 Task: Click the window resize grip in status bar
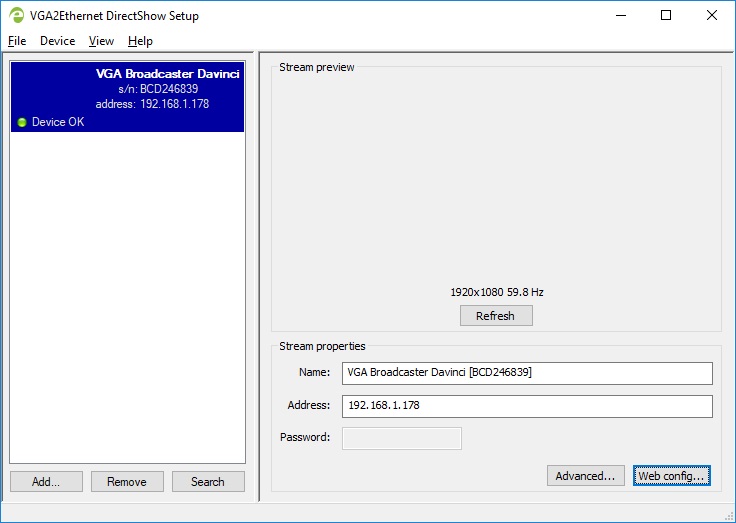point(729,516)
